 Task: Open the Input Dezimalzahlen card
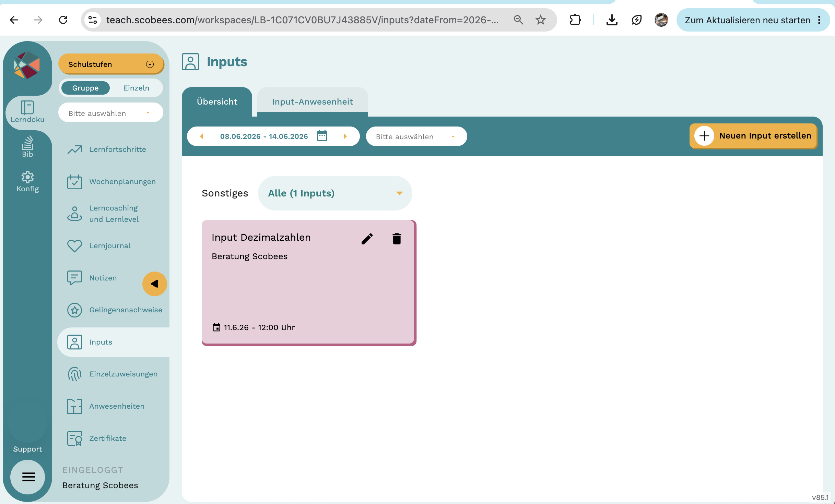pyautogui.click(x=309, y=283)
